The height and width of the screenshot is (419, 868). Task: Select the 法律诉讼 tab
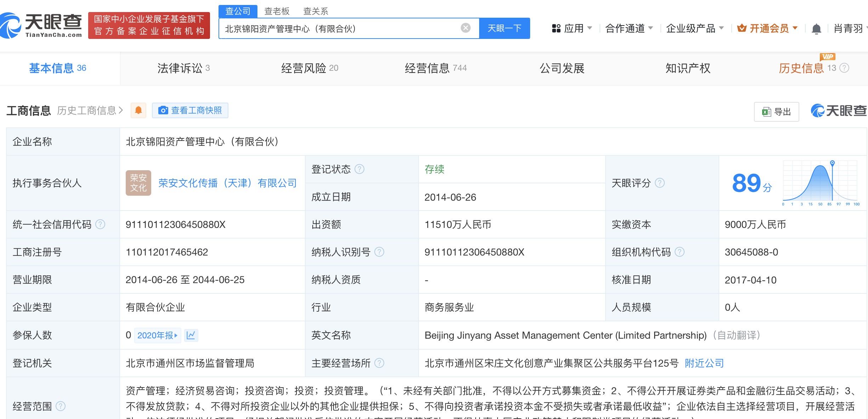(x=183, y=68)
